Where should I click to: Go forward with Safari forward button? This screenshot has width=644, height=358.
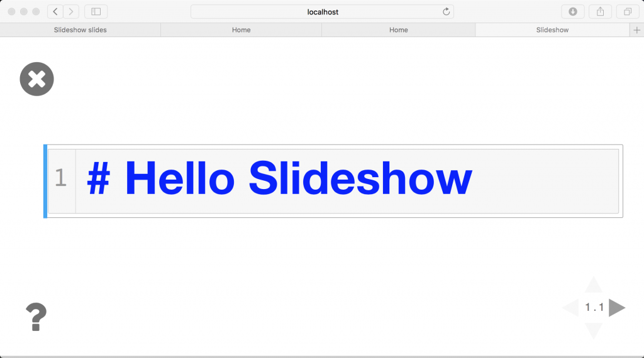[x=71, y=11]
